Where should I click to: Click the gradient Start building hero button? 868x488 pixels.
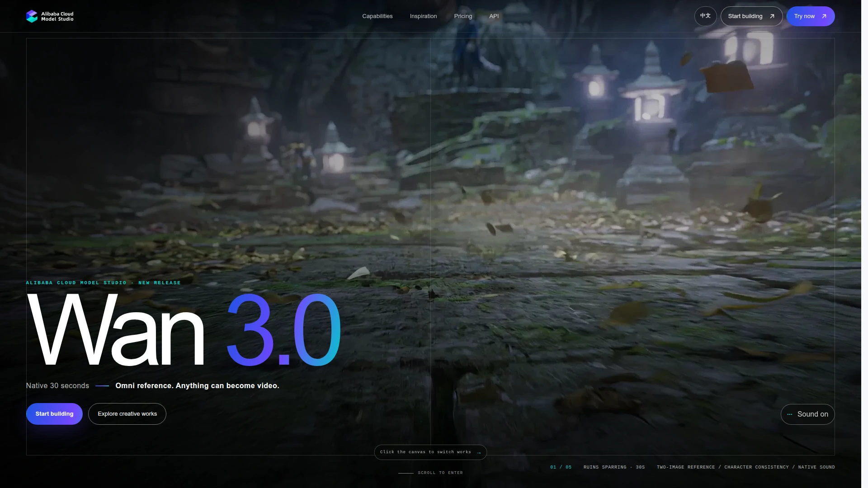pyautogui.click(x=54, y=414)
